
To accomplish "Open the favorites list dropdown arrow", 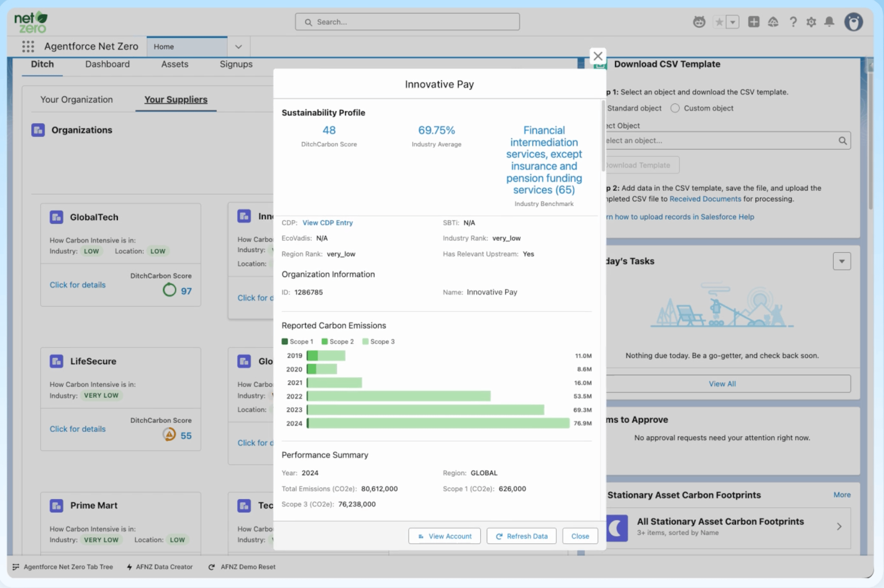I will (x=732, y=22).
